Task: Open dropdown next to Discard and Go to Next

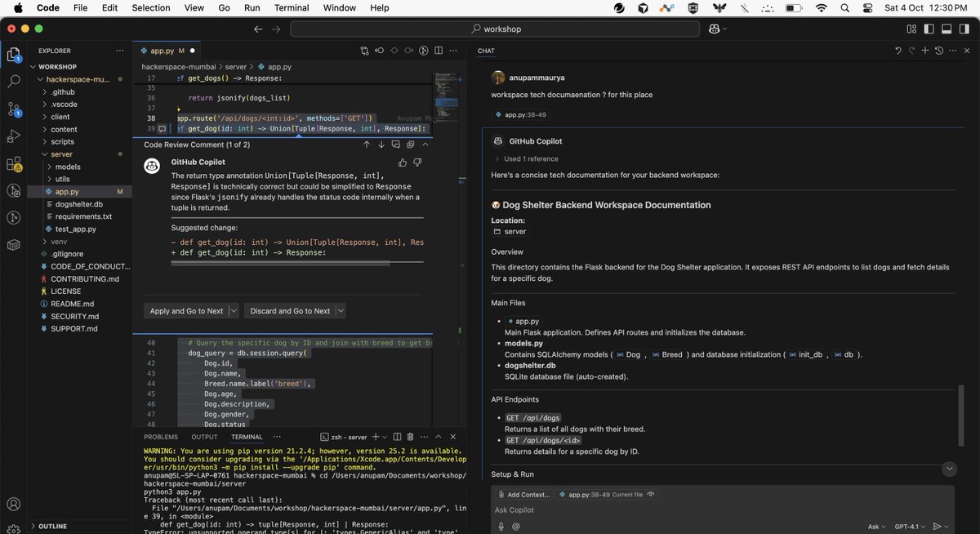Action: [x=341, y=311]
